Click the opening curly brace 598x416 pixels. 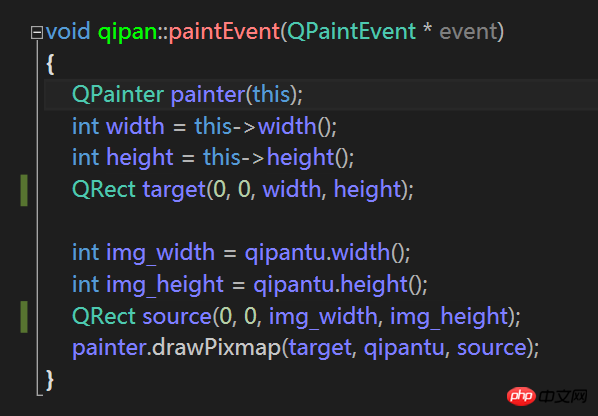click(50, 64)
